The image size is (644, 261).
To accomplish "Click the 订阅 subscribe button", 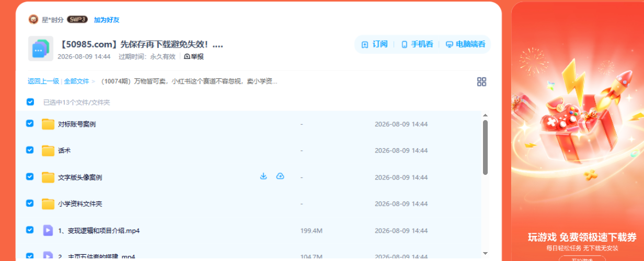I will [374, 44].
